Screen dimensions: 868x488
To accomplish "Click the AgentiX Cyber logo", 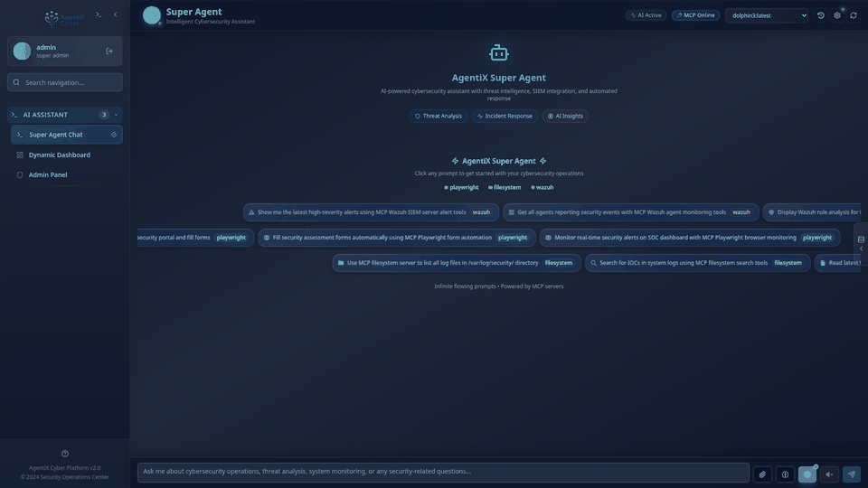I will pyautogui.click(x=65, y=19).
